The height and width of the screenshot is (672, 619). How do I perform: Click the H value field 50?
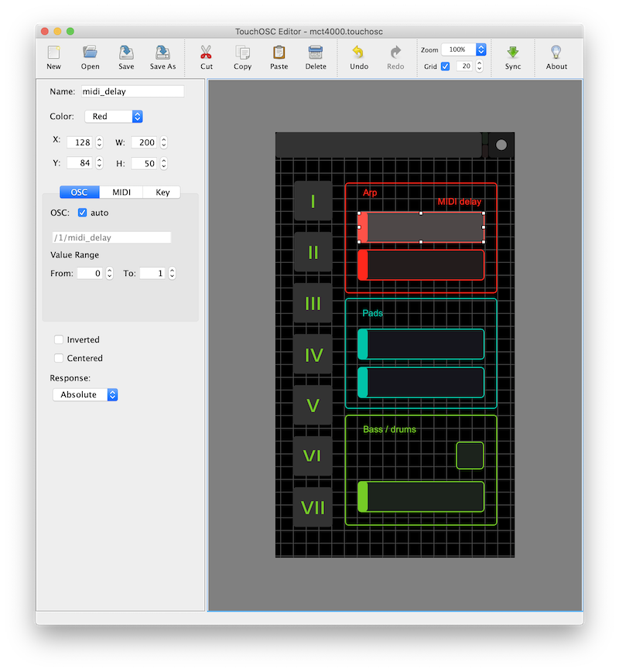pyautogui.click(x=144, y=163)
